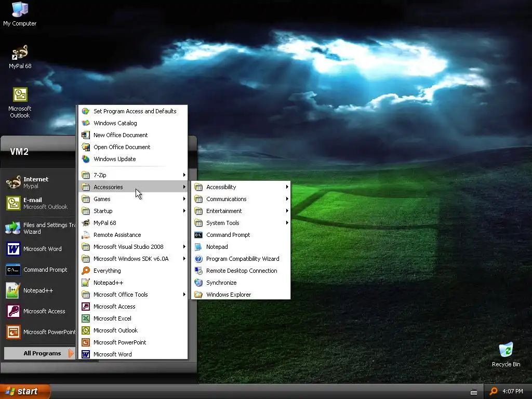Click the keyboard icon in the taskbar
The height and width of the screenshot is (399, 532).
click(x=474, y=392)
